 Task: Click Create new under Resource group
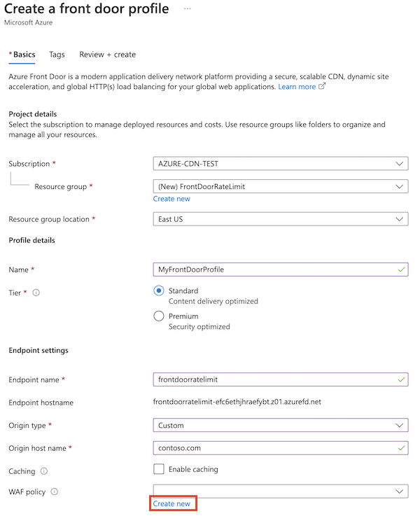coord(171,199)
